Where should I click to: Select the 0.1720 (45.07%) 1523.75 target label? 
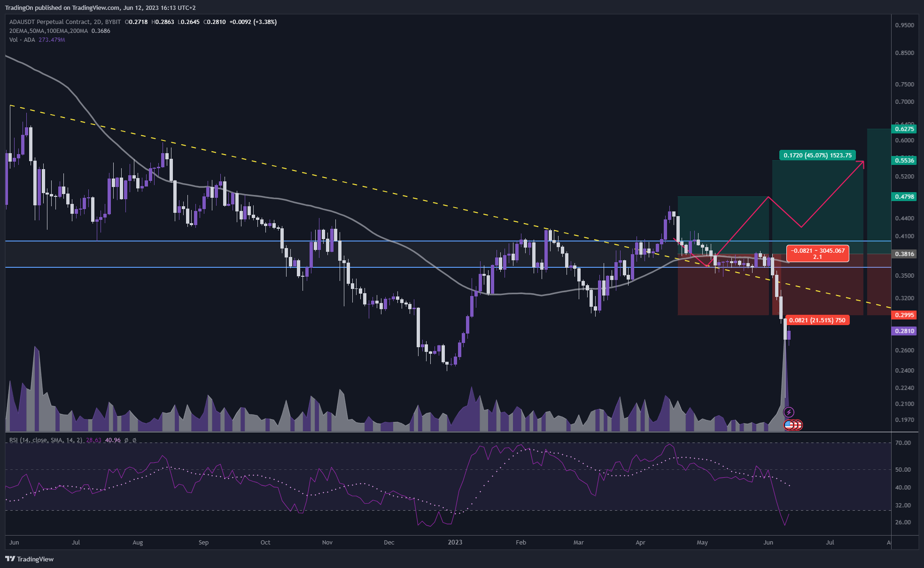click(x=817, y=155)
